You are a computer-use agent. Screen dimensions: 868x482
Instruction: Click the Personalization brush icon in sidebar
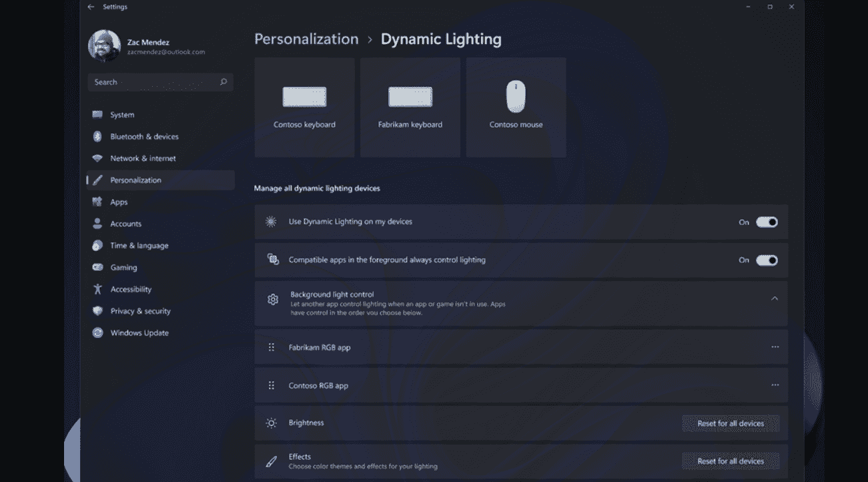97,180
